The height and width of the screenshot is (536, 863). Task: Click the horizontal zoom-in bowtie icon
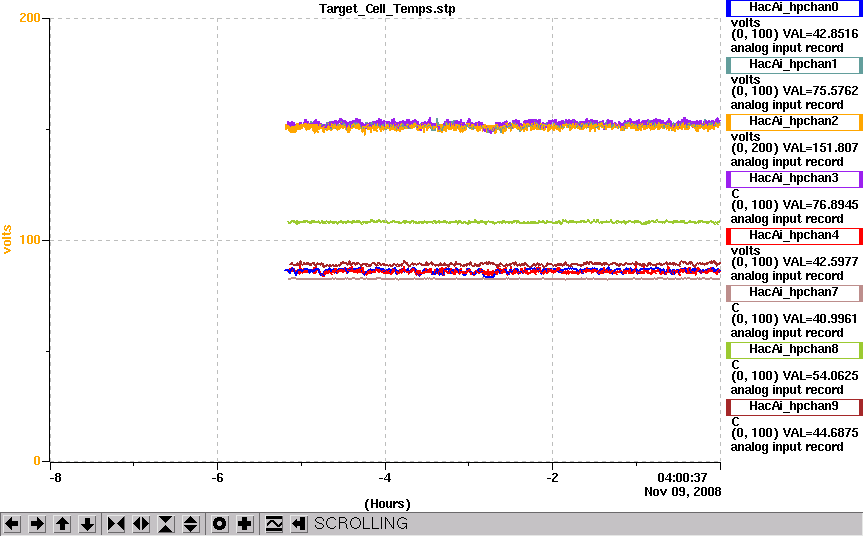click(116, 523)
